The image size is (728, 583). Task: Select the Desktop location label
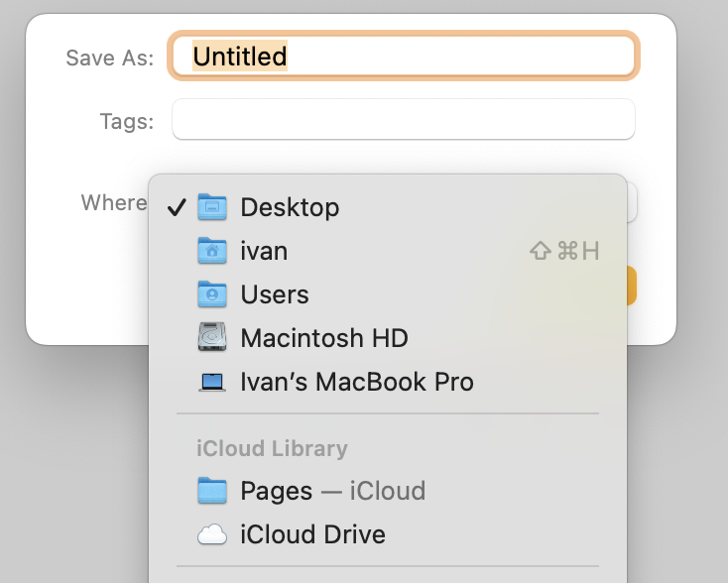[x=290, y=207]
